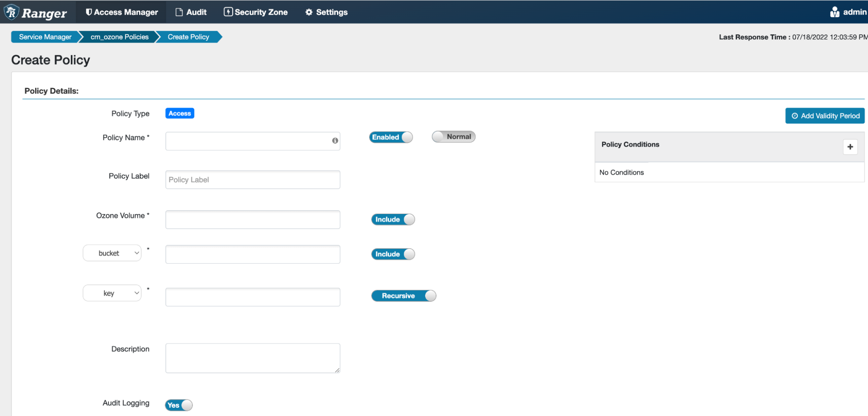Viewport: 868px width, 416px height.
Task: Click the Ranger logo icon
Action: click(x=12, y=12)
